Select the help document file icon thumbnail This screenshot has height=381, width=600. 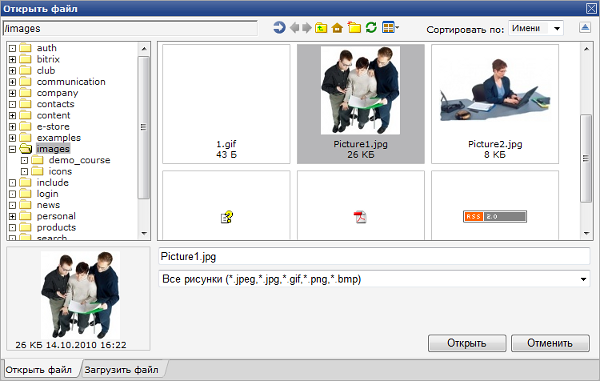pos(227,217)
